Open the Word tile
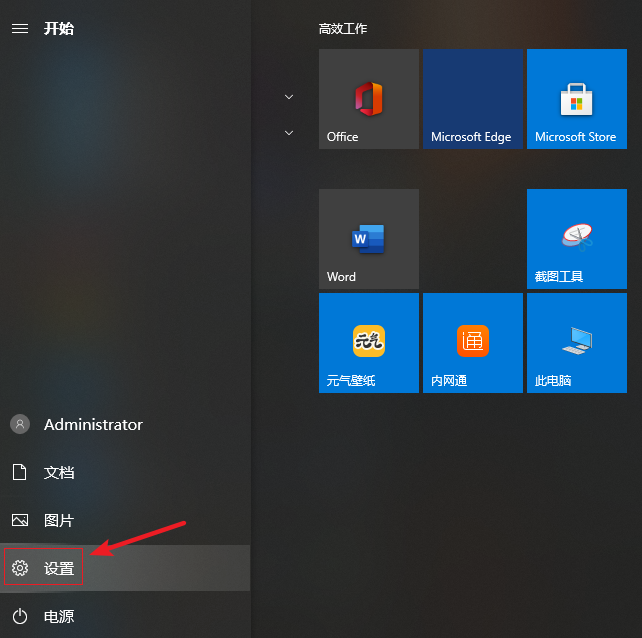This screenshot has height=638, width=642. 368,239
